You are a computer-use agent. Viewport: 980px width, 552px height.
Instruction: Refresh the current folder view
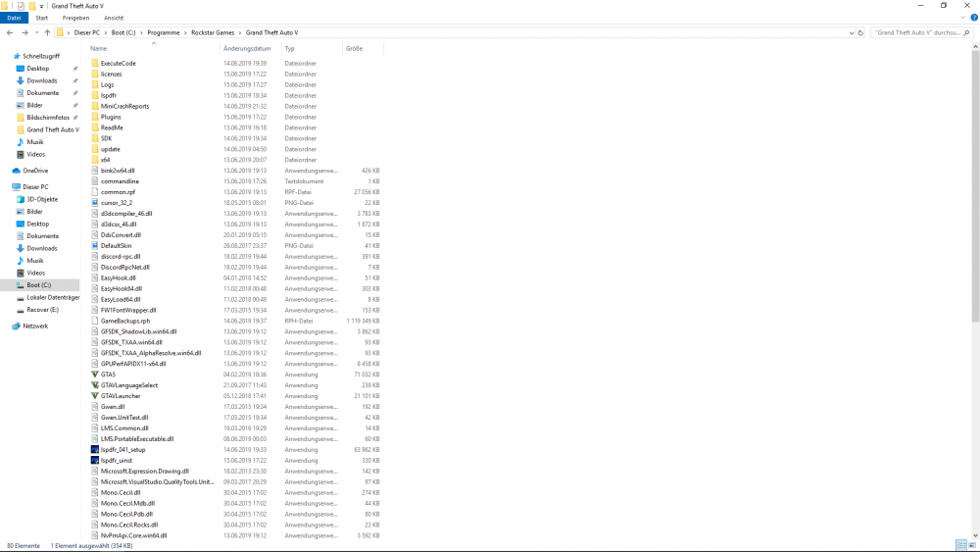860,32
